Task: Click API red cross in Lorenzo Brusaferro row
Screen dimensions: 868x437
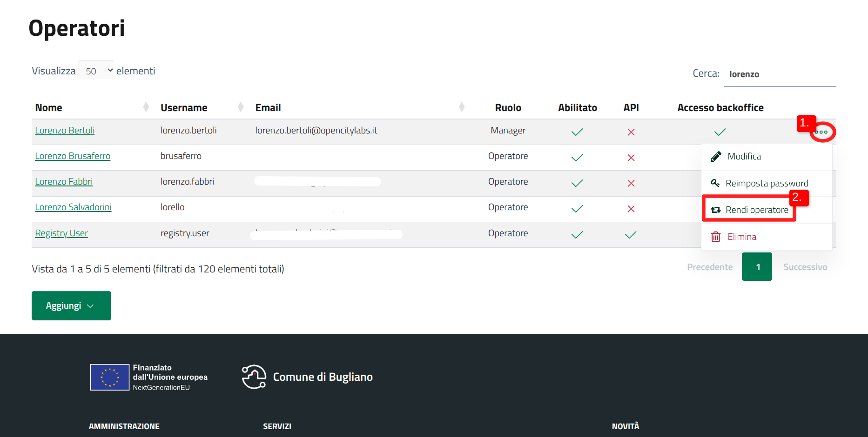Action: 631,158
